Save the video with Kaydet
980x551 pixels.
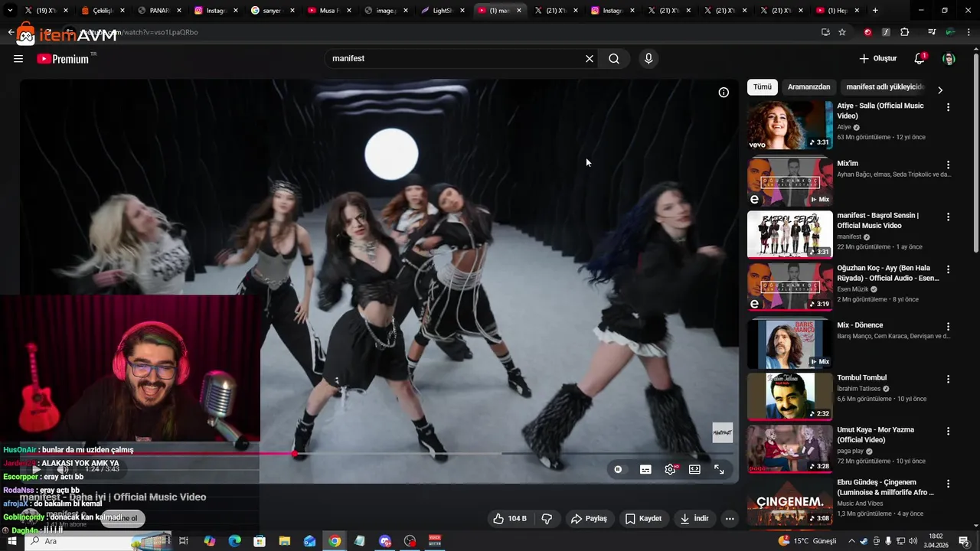(643, 519)
